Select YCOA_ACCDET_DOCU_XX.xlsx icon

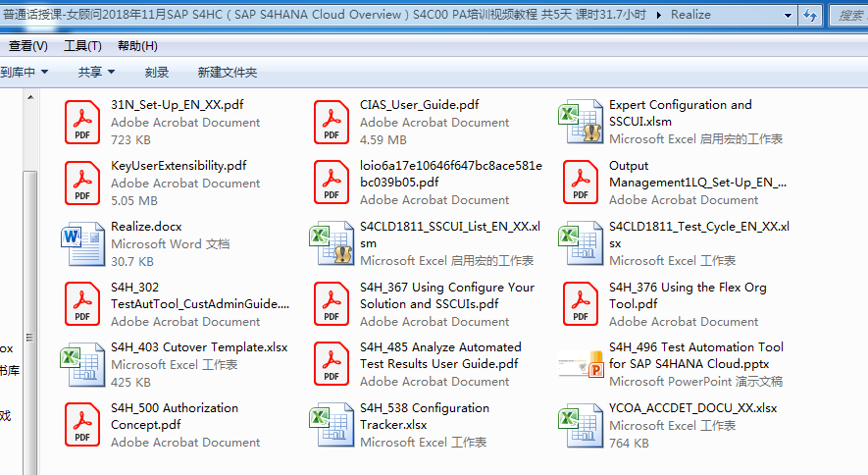click(581, 425)
